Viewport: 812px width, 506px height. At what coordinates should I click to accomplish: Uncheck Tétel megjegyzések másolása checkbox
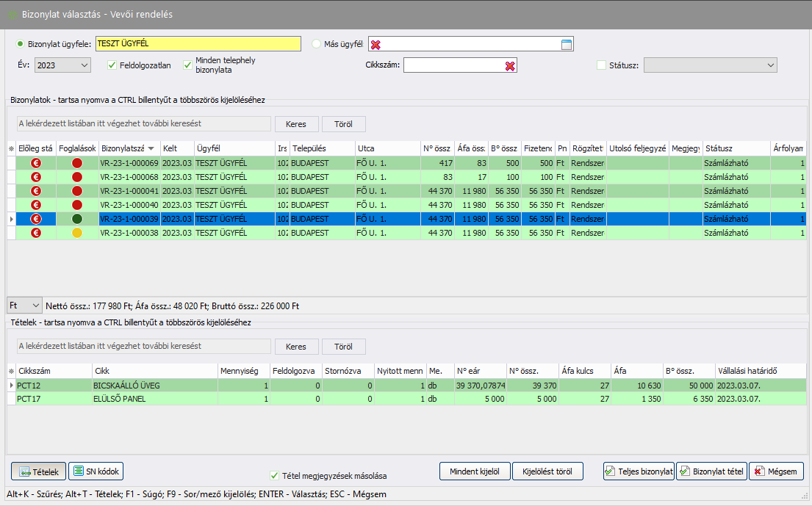pos(275,475)
